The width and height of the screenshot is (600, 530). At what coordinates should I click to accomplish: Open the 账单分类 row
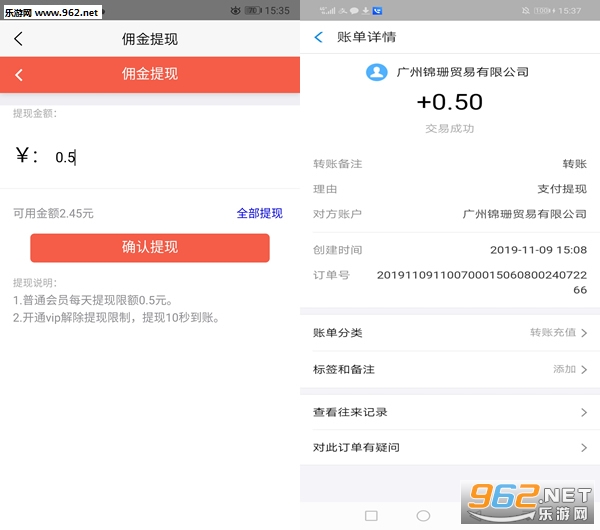click(450, 333)
